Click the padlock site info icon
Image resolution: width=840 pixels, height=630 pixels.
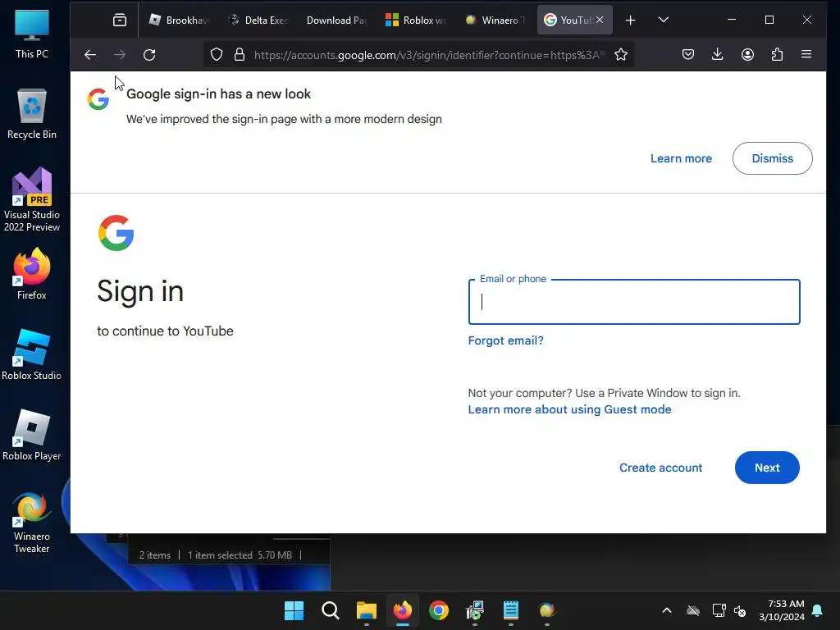[240, 55]
